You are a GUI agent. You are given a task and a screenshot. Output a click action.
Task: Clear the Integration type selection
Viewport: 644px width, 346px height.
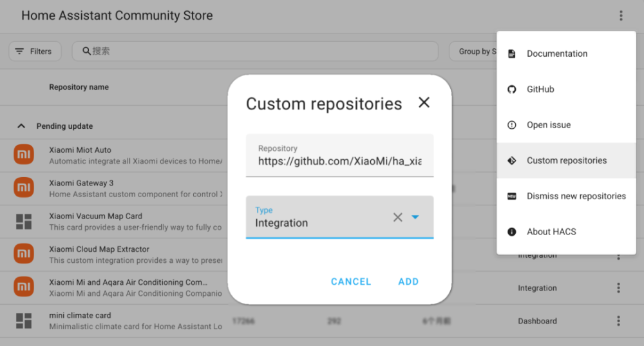point(397,217)
